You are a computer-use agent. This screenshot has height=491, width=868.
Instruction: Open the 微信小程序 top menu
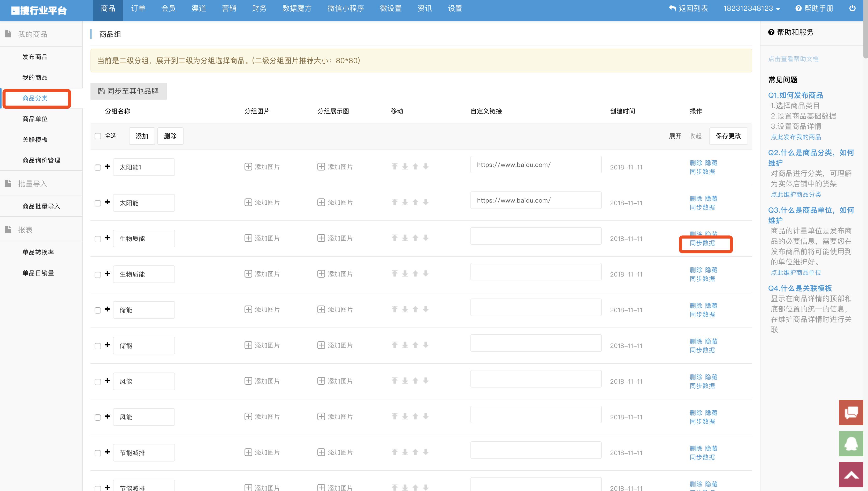click(346, 9)
